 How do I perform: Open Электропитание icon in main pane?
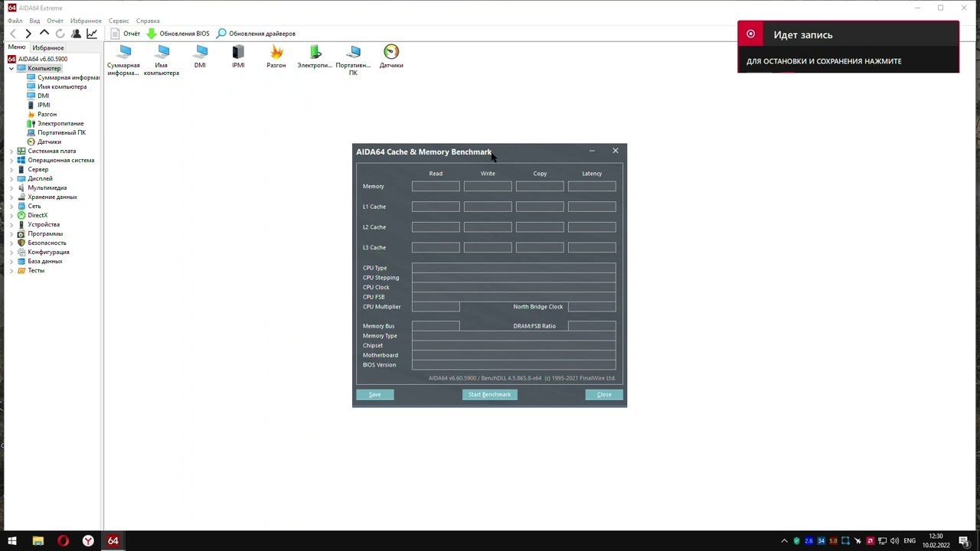pos(315,57)
